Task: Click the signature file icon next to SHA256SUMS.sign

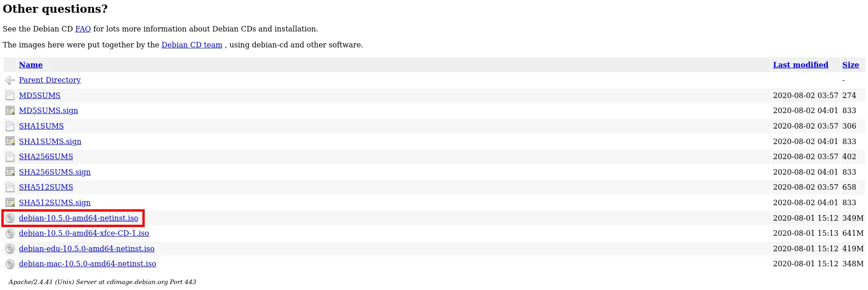Action: 10,172
